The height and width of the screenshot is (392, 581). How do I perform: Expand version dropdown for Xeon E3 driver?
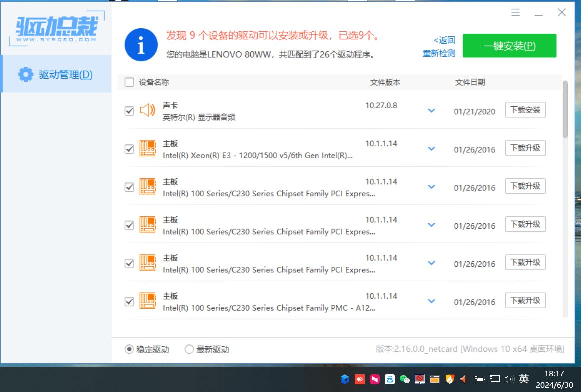tap(431, 149)
